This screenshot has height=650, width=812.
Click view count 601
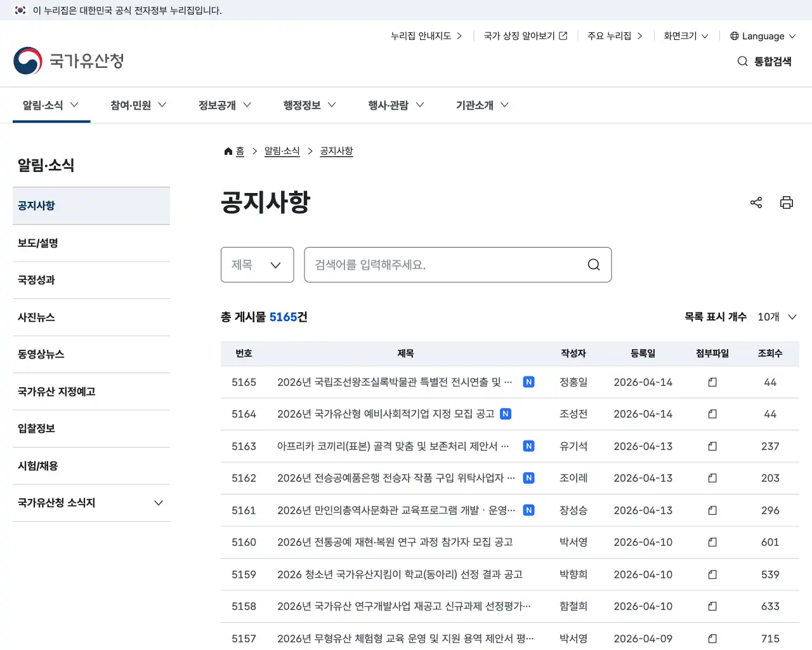(770, 542)
